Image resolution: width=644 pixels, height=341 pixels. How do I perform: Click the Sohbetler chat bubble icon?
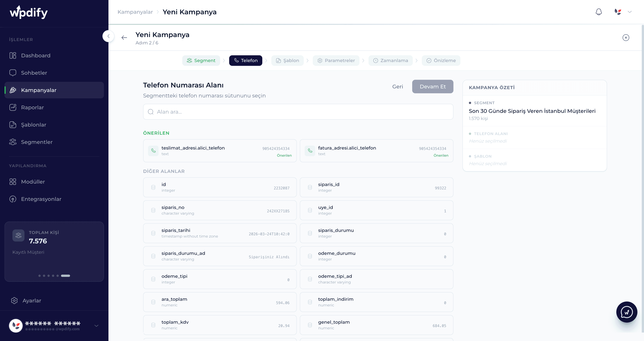coord(13,73)
